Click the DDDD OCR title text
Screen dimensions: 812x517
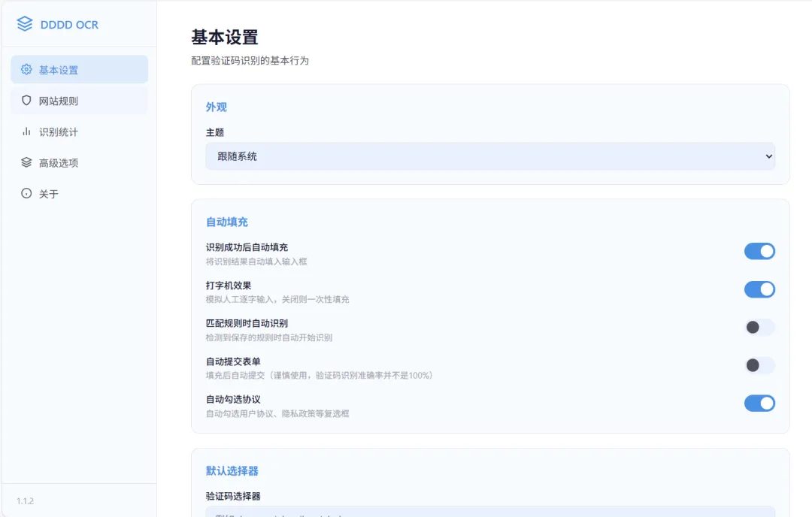[x=69, y=25]
